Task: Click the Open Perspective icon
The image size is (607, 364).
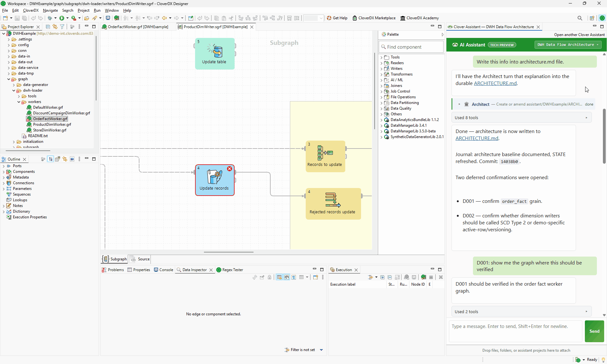Action: (592, 18)
